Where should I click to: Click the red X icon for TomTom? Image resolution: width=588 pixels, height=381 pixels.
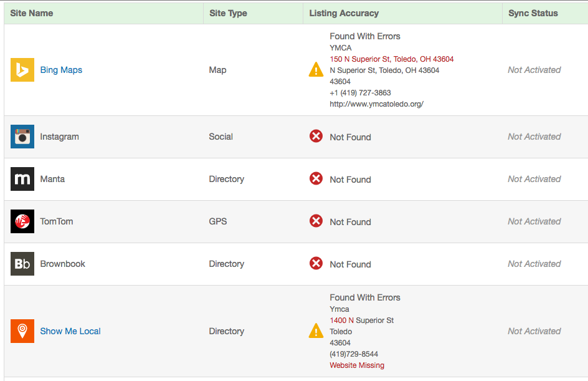(316, 221)
